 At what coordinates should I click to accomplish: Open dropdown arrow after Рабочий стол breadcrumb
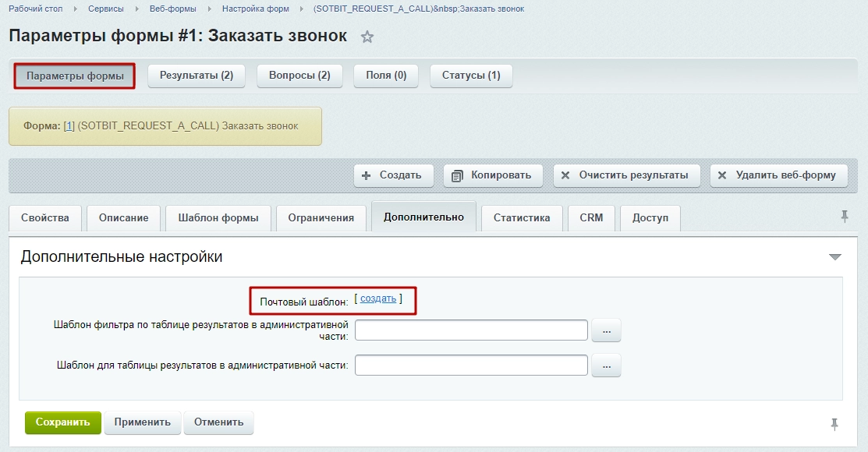(x=75, y=9)
